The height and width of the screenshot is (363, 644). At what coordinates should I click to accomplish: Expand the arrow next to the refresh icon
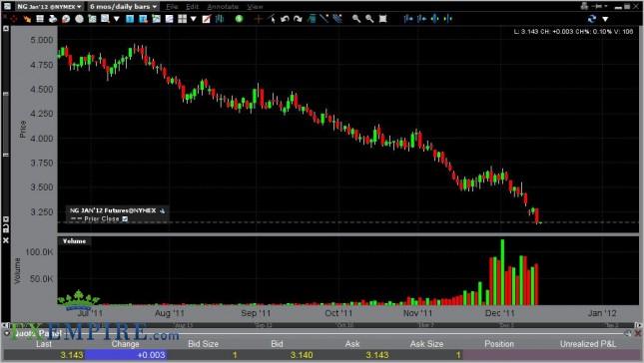pyautogui.click(x=605, y=19)
